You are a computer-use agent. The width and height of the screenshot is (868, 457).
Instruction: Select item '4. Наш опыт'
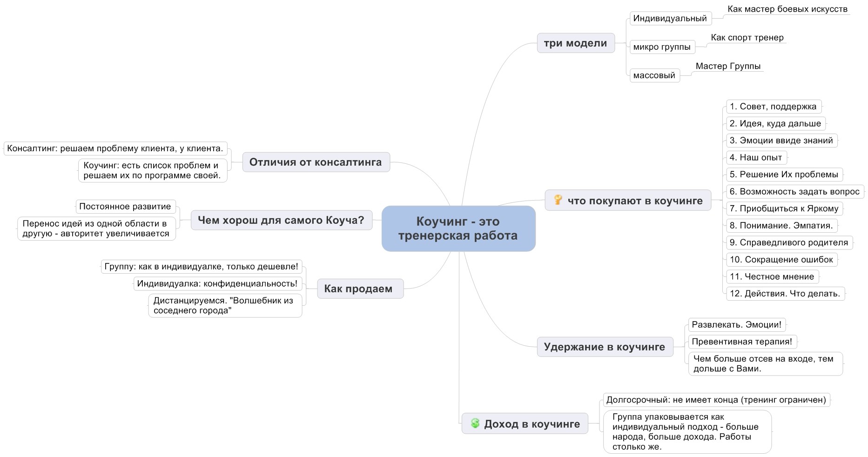756,157
